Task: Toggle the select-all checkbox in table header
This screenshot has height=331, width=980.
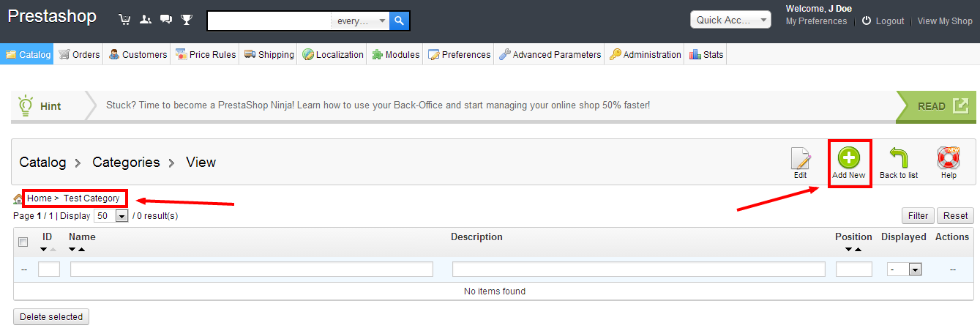Action: pyautogui.click(x=23, y=242)
